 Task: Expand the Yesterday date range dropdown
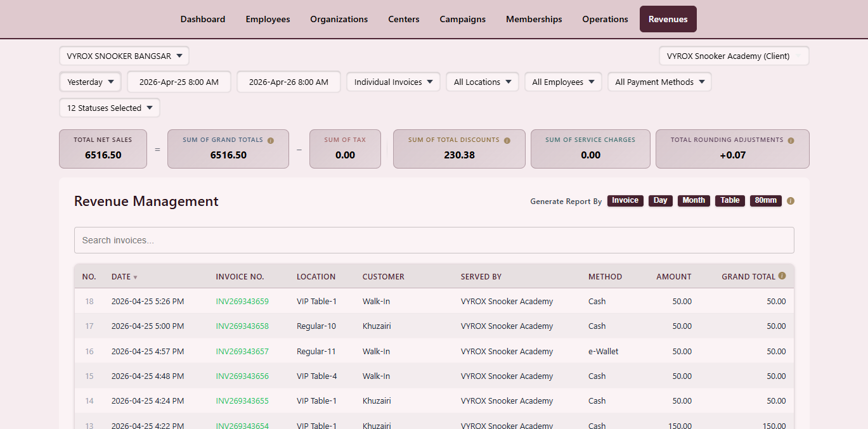point(90,82)
